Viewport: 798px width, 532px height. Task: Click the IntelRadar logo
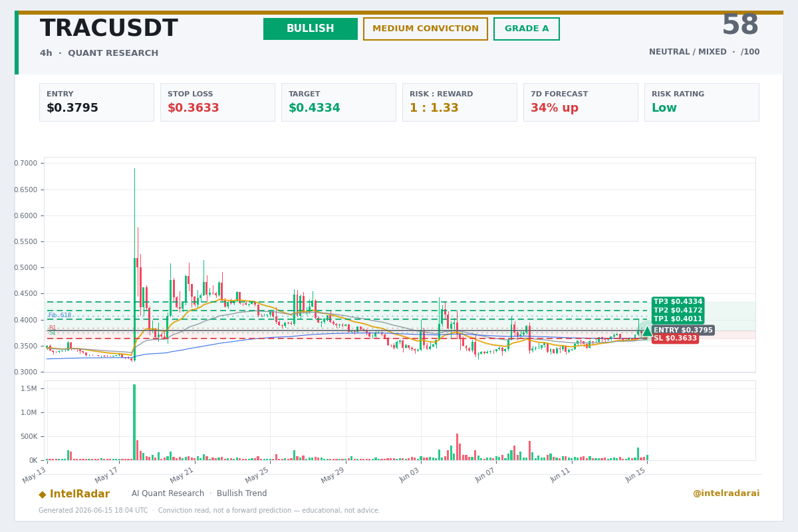[x=74, y=494]
